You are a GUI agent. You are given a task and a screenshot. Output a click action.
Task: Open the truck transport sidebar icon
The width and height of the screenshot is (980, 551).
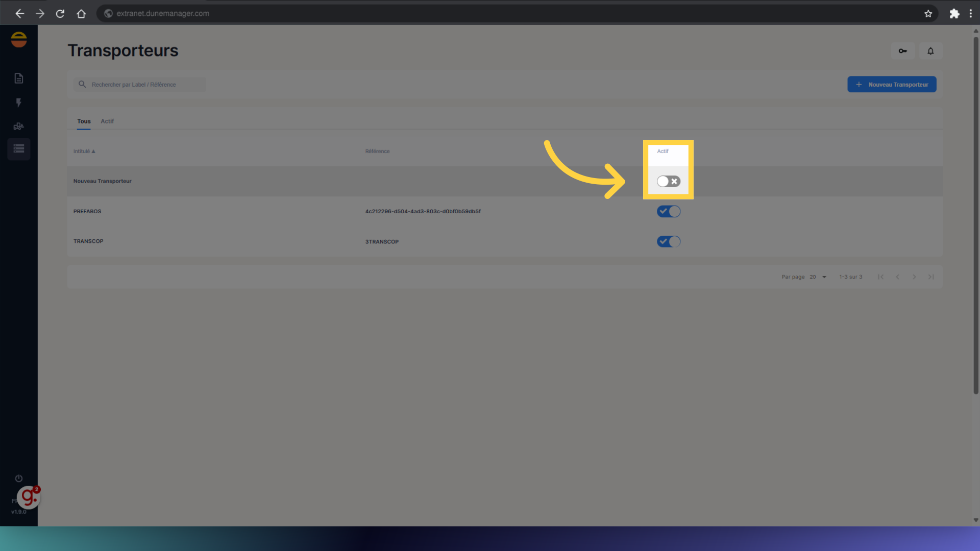pyautogui.click(x=19, y=126)
